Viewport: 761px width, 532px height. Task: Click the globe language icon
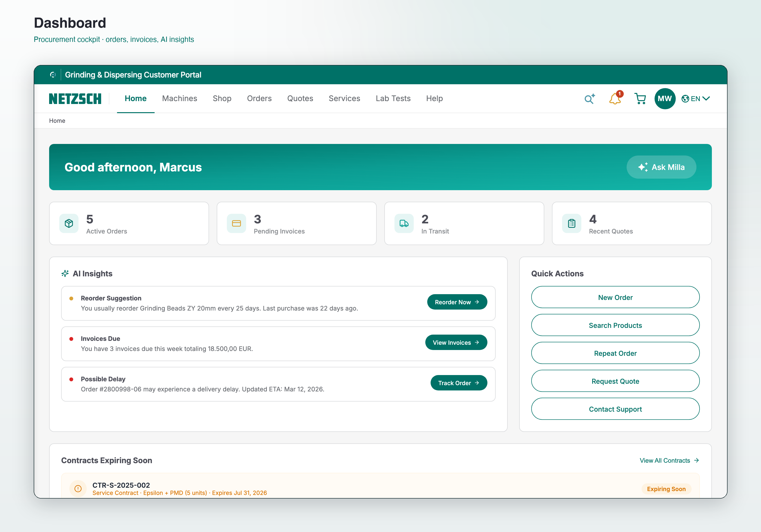coord(685,99)
